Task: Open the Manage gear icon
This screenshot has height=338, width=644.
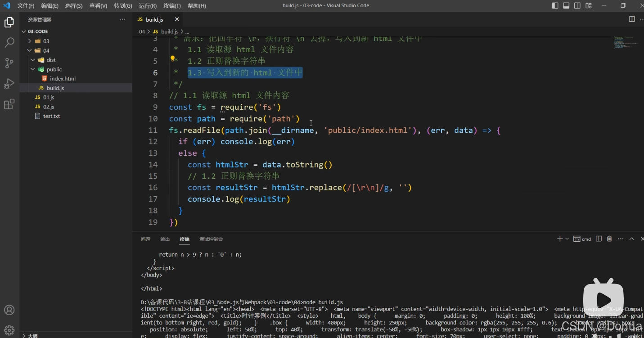Action: tap(9, 330)
